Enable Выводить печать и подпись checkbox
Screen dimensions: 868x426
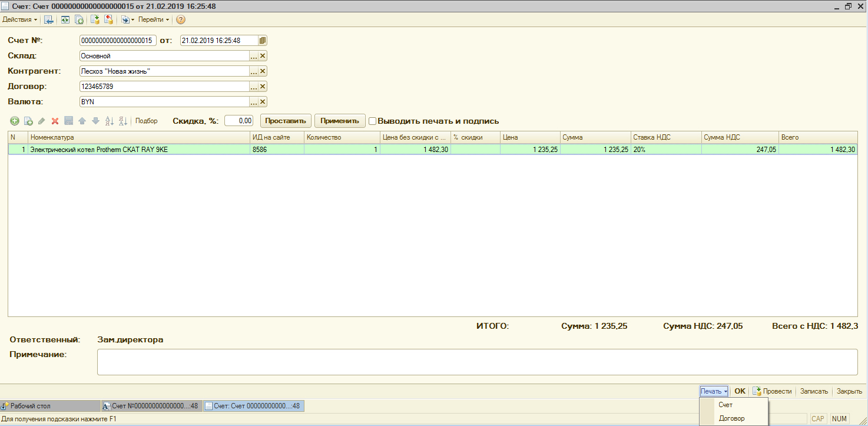click(372, 121)
